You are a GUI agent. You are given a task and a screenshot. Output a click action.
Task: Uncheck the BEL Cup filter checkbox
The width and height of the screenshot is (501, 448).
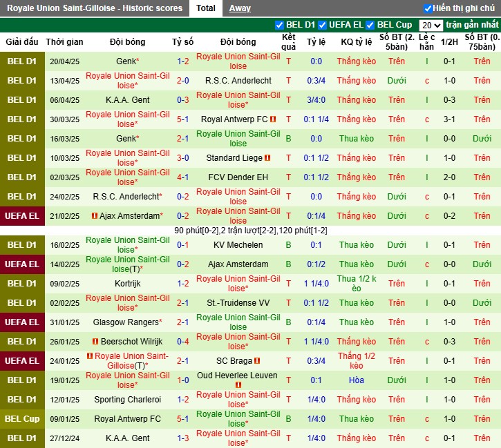pyautogui.click(x=370, y=25)
